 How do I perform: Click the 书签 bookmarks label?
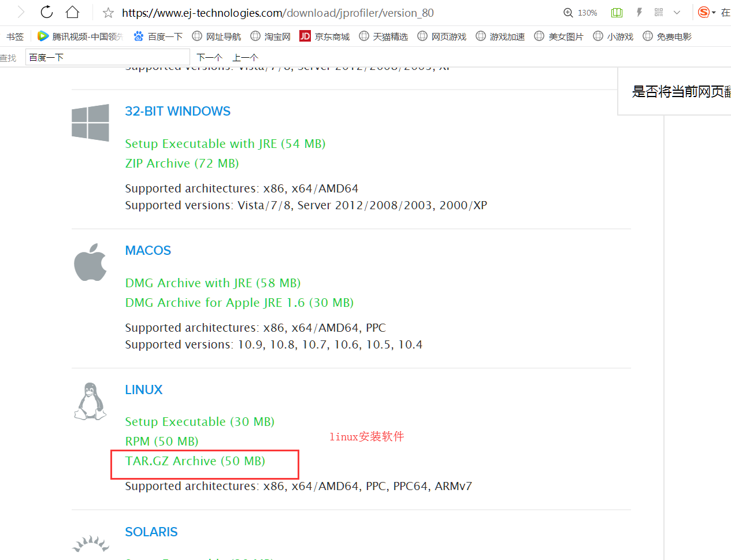point(15,36)
